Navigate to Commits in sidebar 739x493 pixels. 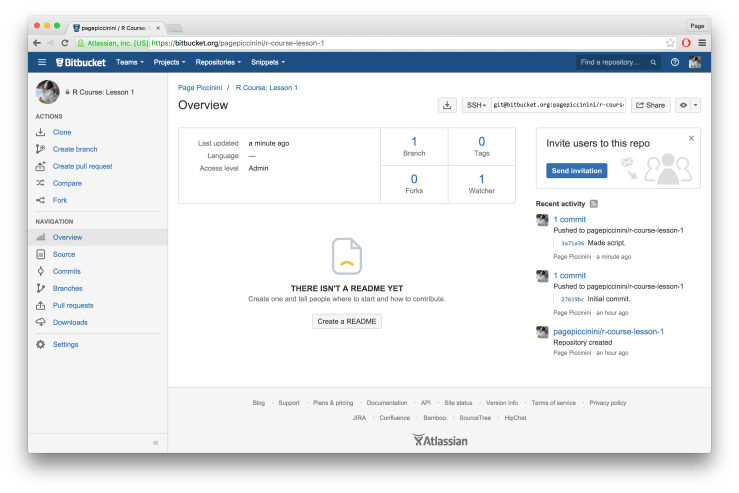(x=66, y=271)
